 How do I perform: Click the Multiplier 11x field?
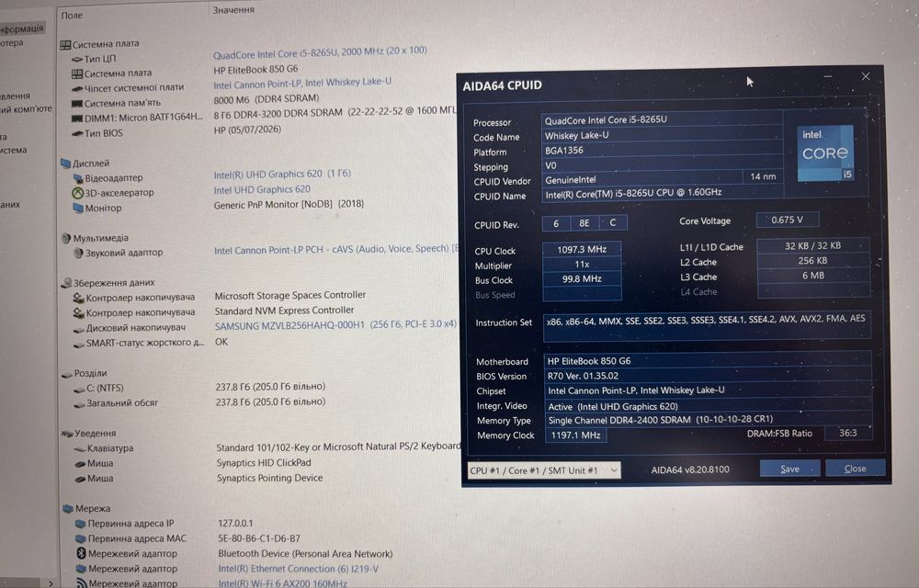click(x=582, y=264)
